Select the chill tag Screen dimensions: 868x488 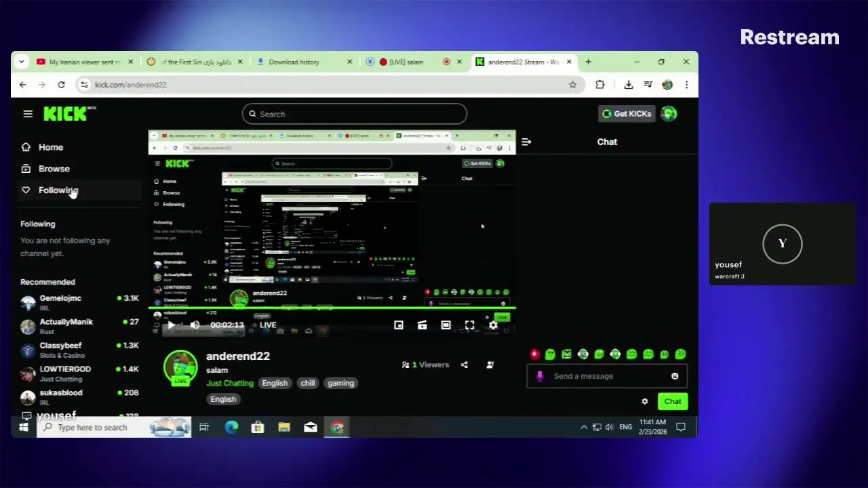pos(308,383)
